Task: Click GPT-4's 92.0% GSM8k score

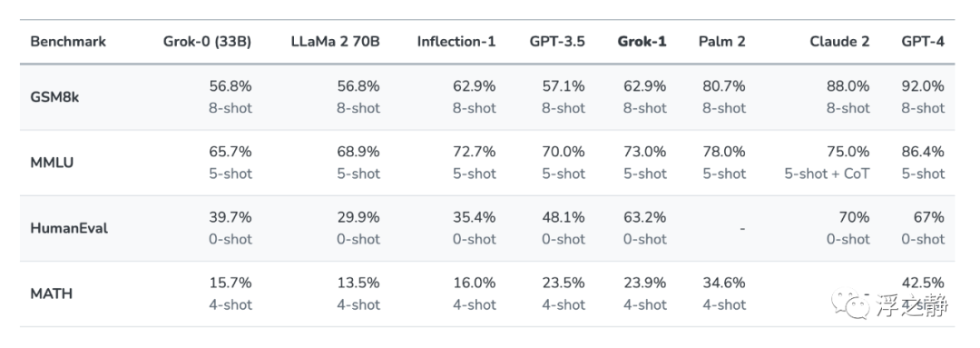Action: coord(923,86)
